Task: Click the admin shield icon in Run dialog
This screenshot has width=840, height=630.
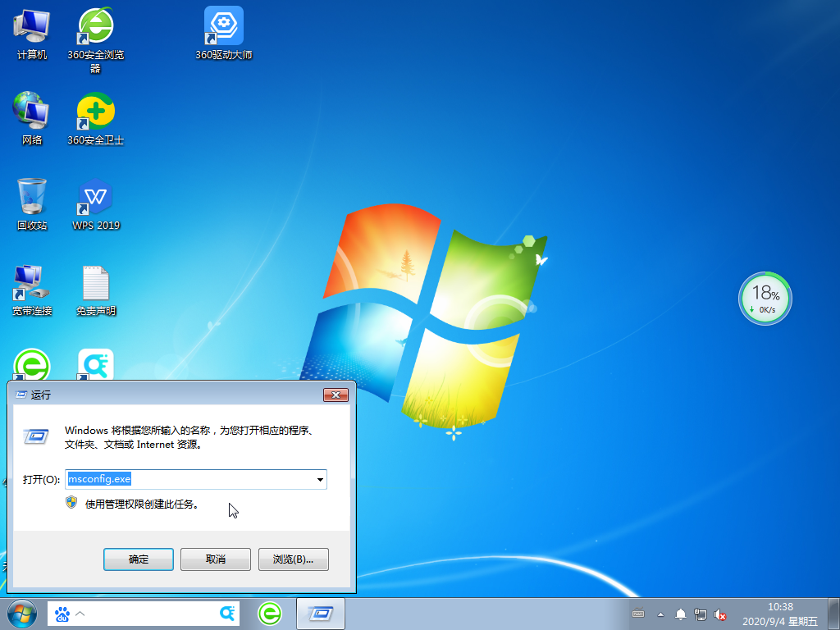Action: [71, 503]
